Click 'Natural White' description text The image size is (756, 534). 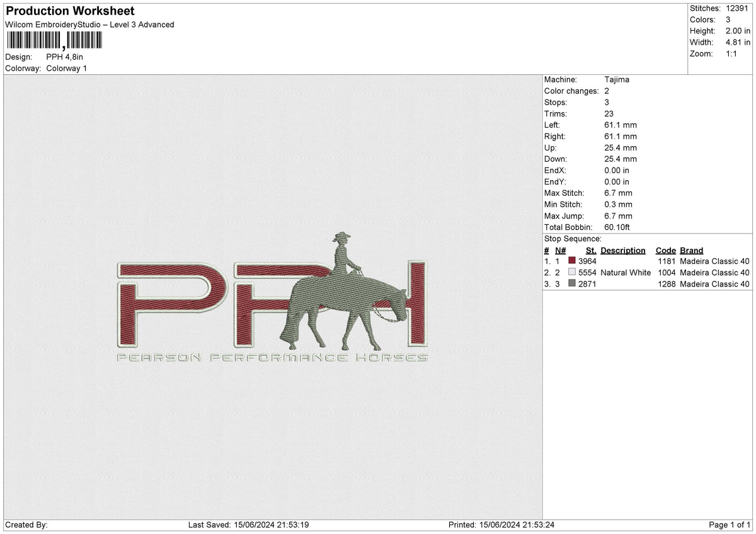(x=626, y=273)
